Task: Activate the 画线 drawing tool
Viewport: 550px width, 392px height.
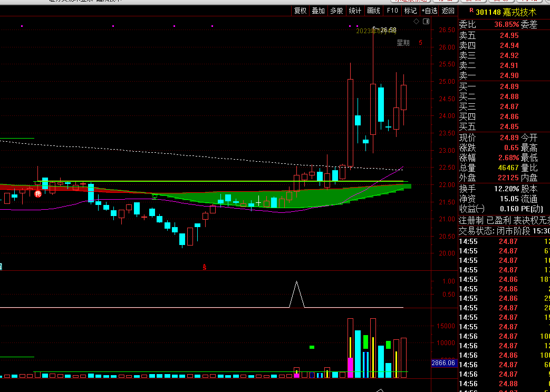Action: click(373, 11)
